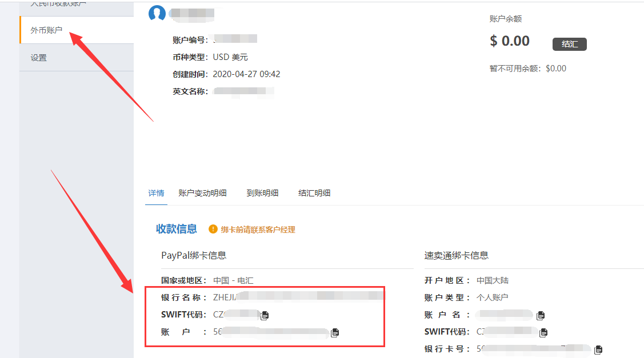Click the 绑卡前请联系客户经理 notice

point(258,230)
